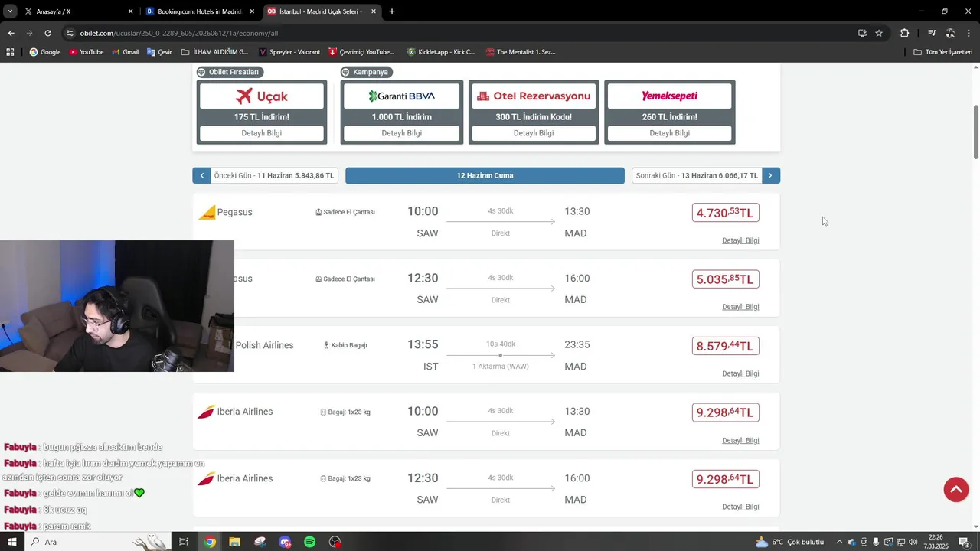Open Detaylı Bilgi under Yemeksepeti offer
The width and height of the screenshot is (980, 551).
point(670,133)
